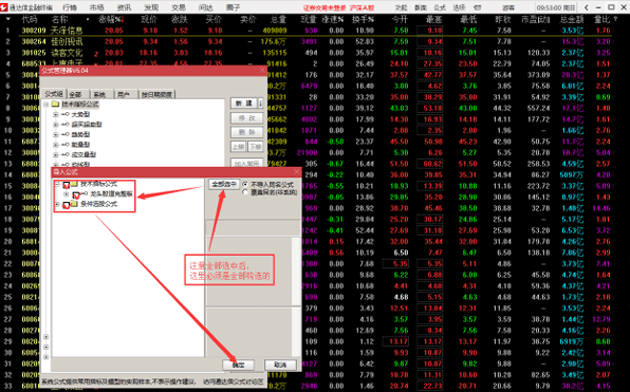Click the 技术指标公式 folder icon
This screenshot has width=630, height=392.
(x=55, y=104)
